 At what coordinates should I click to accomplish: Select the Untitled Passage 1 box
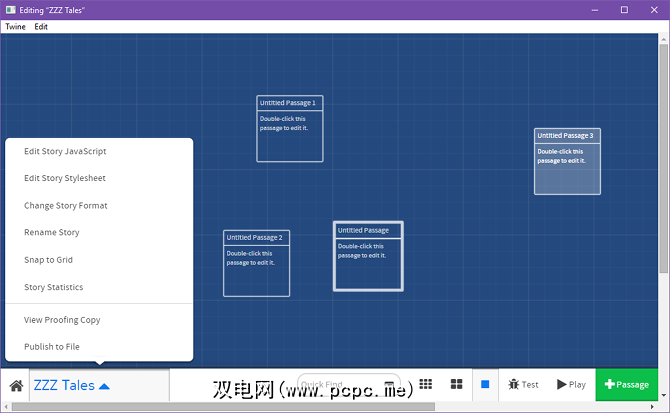(290, 129)
